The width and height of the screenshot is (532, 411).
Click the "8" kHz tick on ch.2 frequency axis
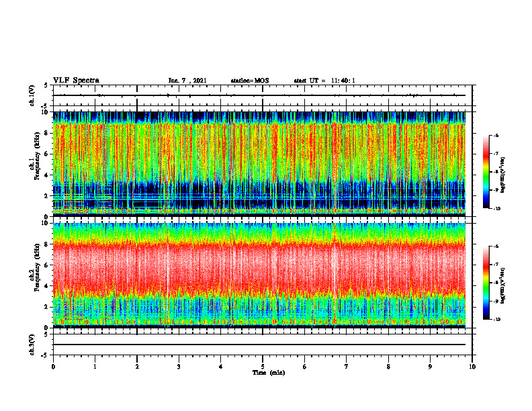tap(47, 244)
